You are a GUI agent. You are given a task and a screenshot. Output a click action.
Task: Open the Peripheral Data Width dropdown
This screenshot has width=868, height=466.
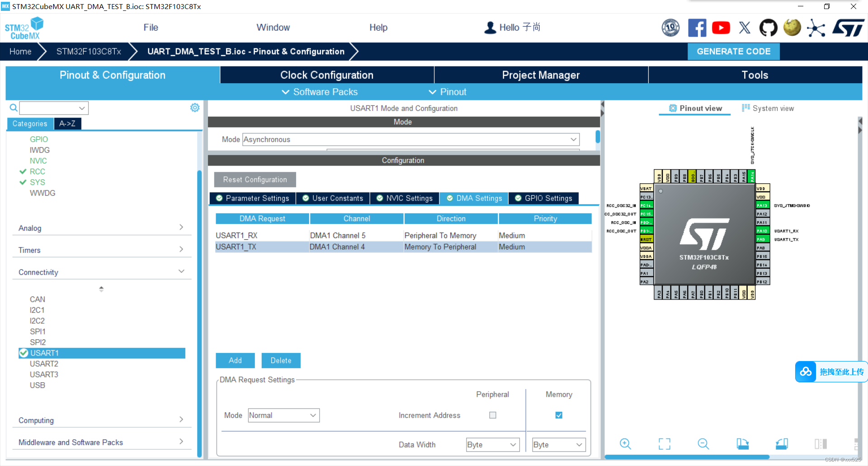pos(493,445)
